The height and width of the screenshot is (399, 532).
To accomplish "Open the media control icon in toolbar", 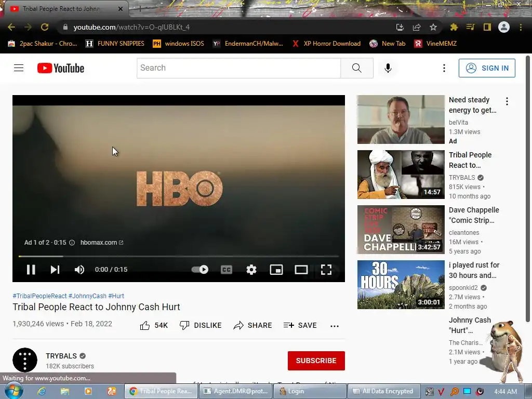I will (x=470, y=27).
